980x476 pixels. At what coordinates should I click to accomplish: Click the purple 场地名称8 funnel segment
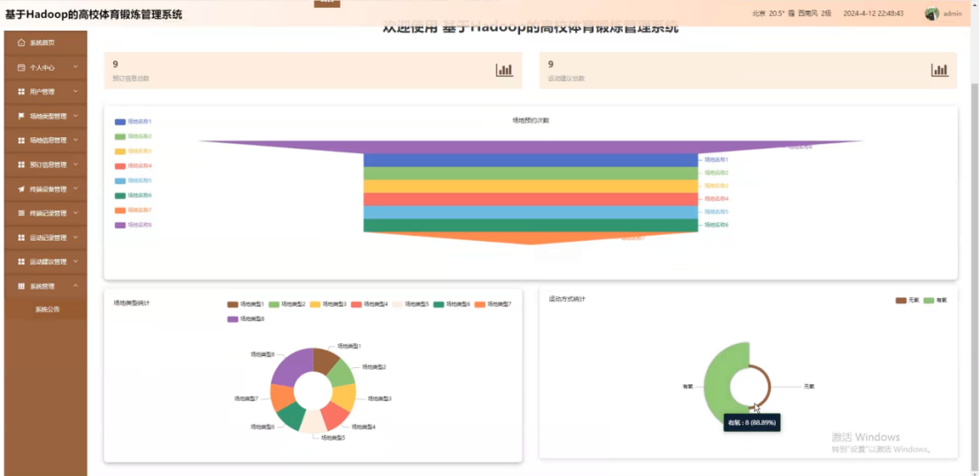531,146
